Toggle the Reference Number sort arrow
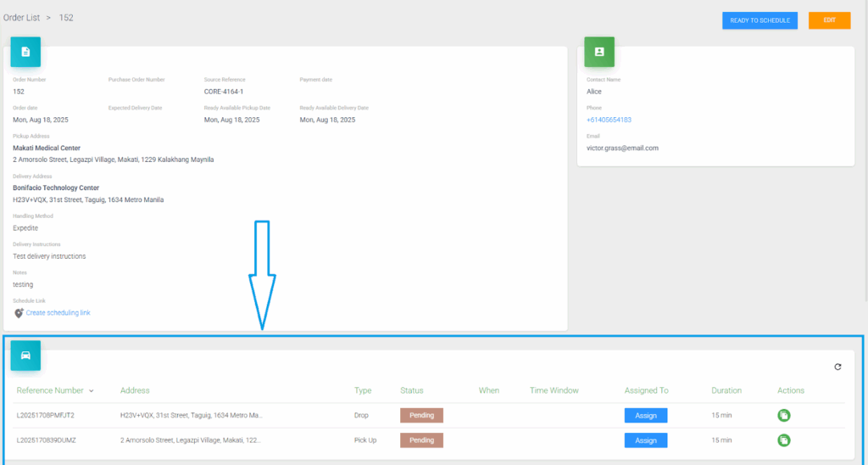Viewport: 868px width, 465px height. (91, 391)
